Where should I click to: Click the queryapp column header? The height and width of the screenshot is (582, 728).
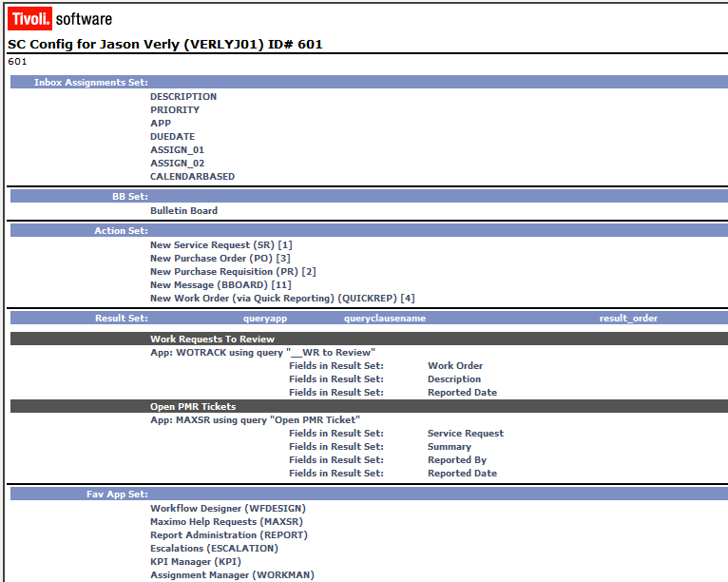[x=265, y=319]
